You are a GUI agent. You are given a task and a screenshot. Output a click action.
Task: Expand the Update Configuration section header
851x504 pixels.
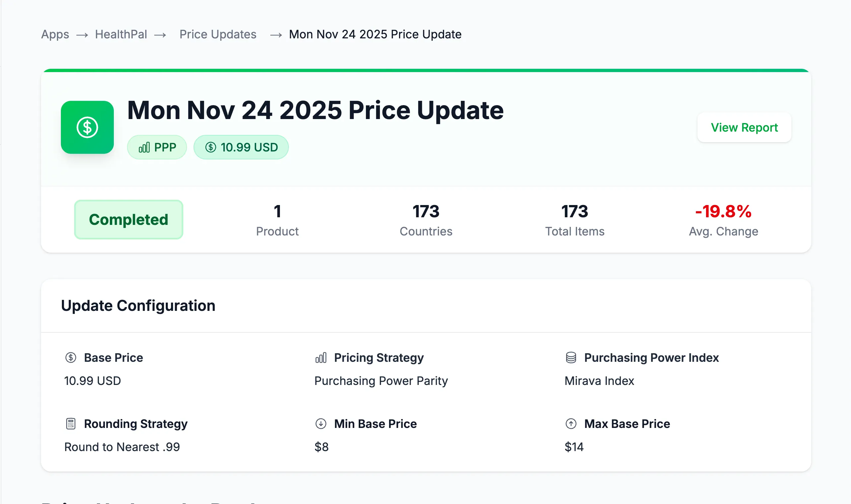[138, 305]
